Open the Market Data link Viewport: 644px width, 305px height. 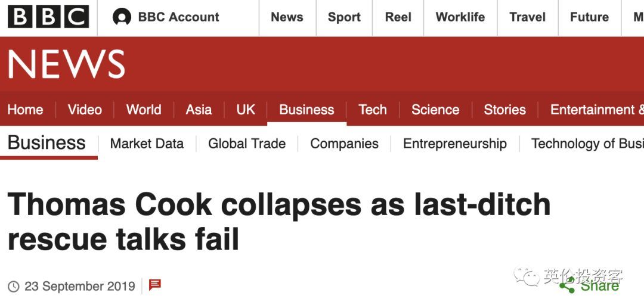click(147, 144)
